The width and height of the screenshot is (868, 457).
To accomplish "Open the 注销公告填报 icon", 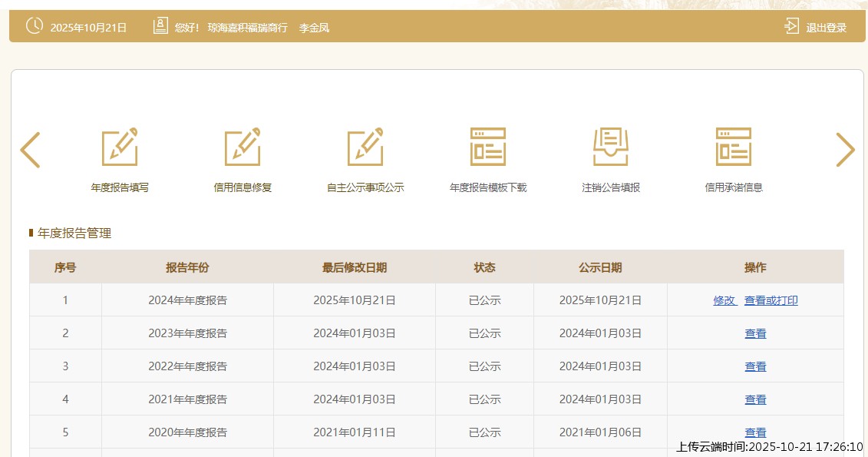I will 611,147.
